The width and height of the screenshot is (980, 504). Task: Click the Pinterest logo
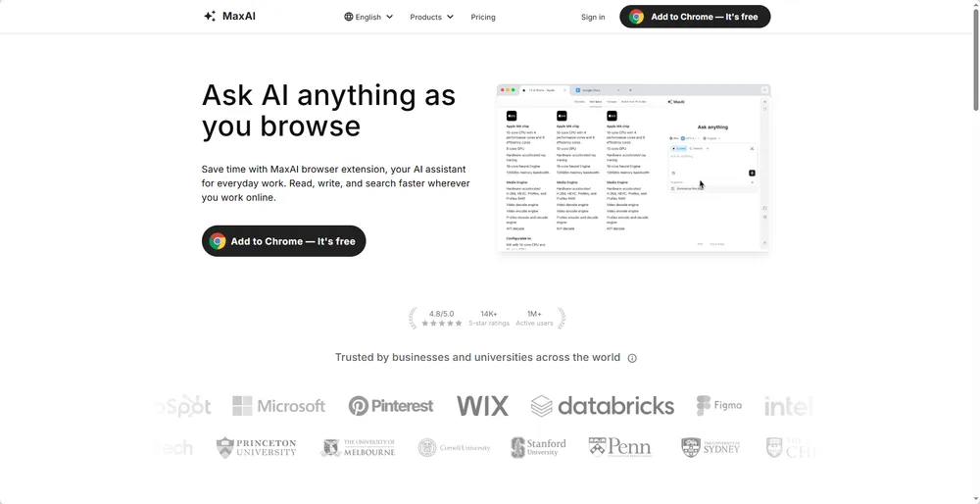click(391, 406)
